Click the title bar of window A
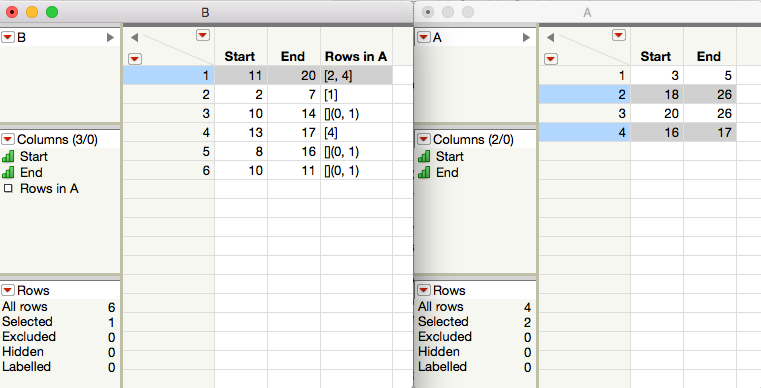 pyautogui.click(x=587, y=12)
